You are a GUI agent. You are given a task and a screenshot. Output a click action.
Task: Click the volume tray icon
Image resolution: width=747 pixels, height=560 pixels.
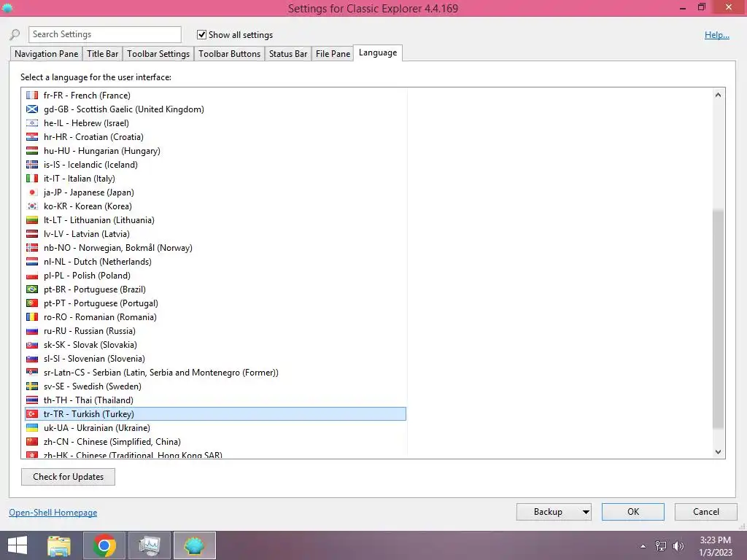pos(678,546)
